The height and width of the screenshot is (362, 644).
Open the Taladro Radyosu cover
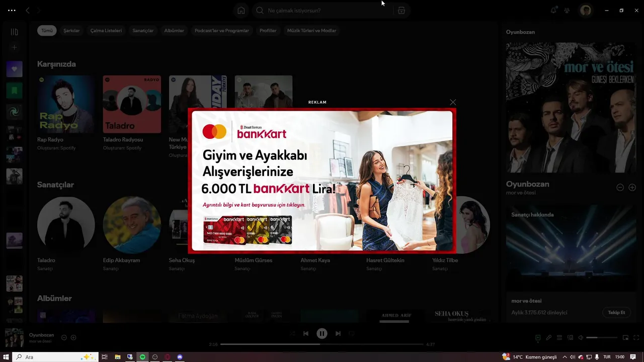pyautogui.click(x=132, y=104)
